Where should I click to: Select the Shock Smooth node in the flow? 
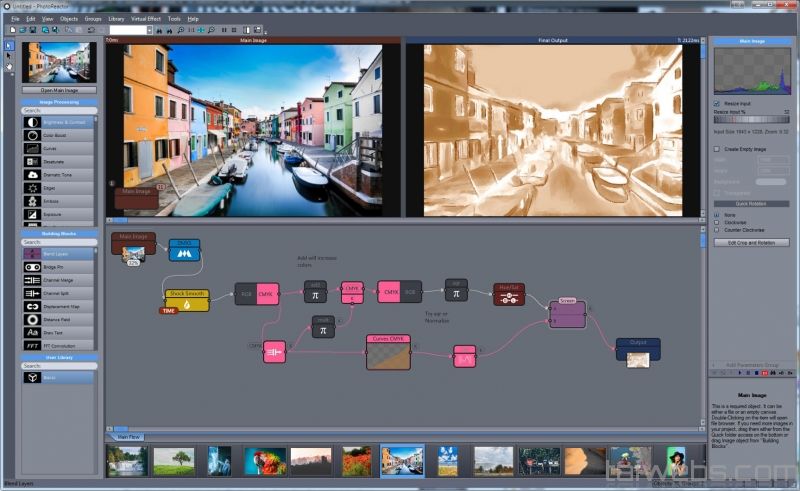pos(187,298)
